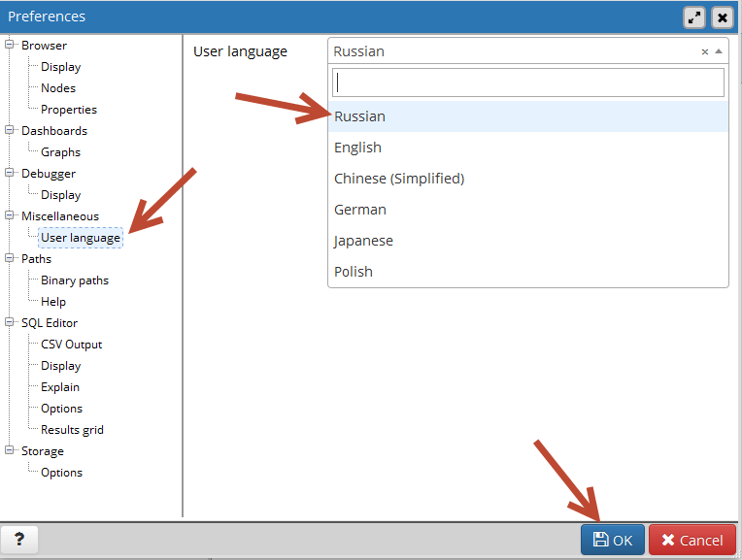The height and width of the screenshot is (560, 742).
Task: Select Polish language option
Action: [x=354, y=272]
